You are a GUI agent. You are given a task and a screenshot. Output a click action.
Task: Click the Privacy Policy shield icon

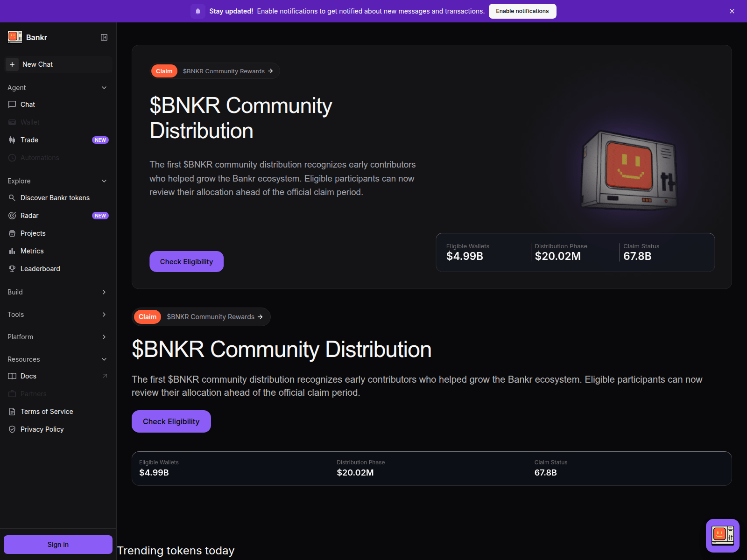click(12, 429)
